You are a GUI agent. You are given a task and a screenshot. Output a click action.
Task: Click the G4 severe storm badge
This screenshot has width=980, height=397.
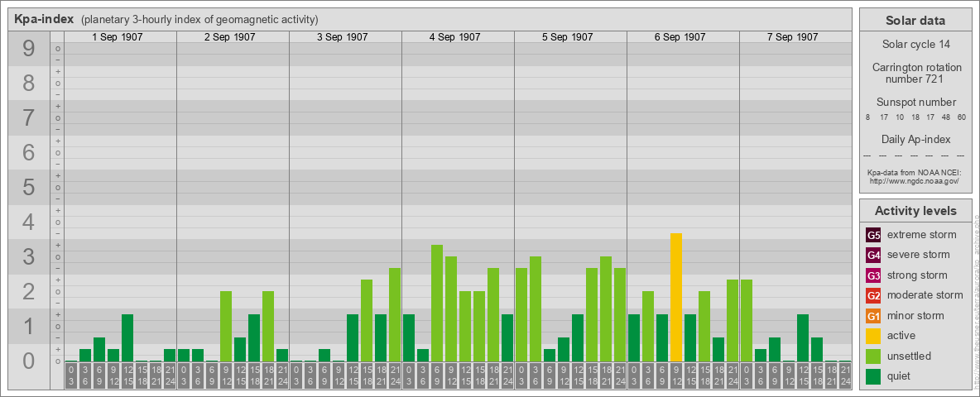coord(873,256)
